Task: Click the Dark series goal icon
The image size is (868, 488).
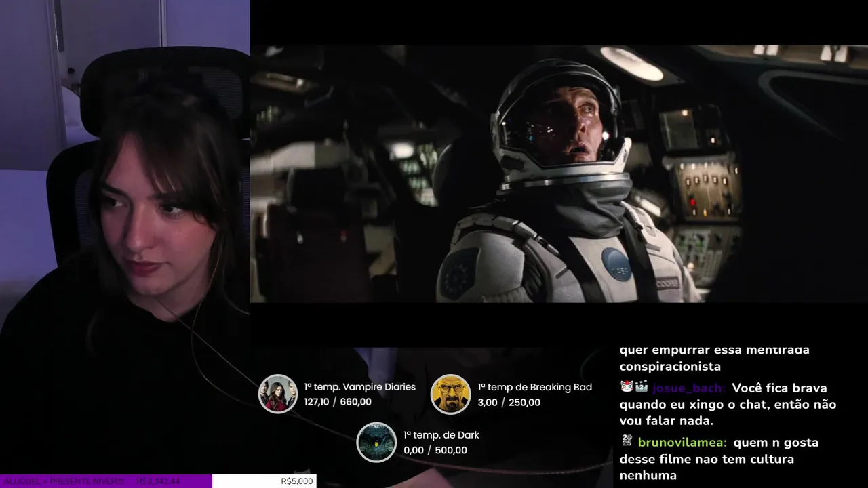Action: [376, 442]
